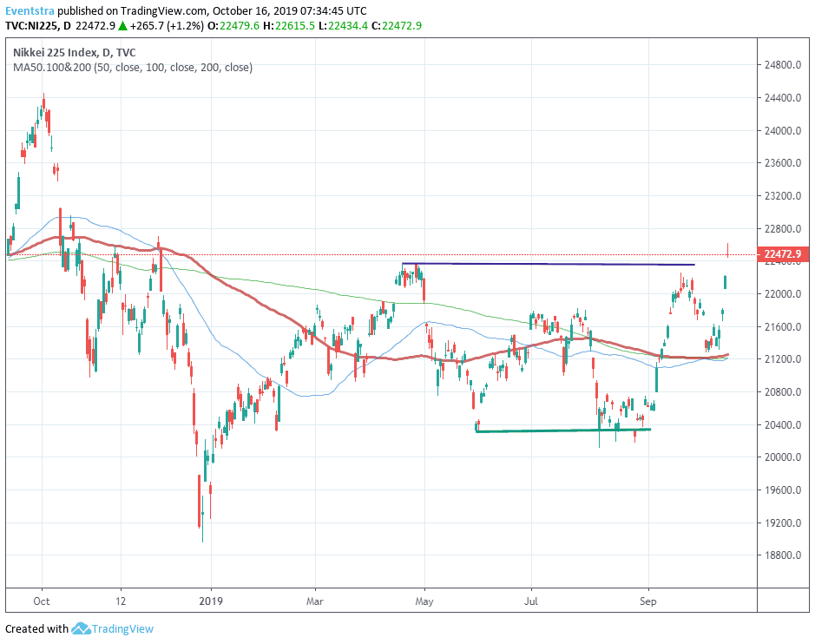Viewport: 815px width, 644px height.
Task: Click the 19200.0 price axis label
Action: point(783,522)
